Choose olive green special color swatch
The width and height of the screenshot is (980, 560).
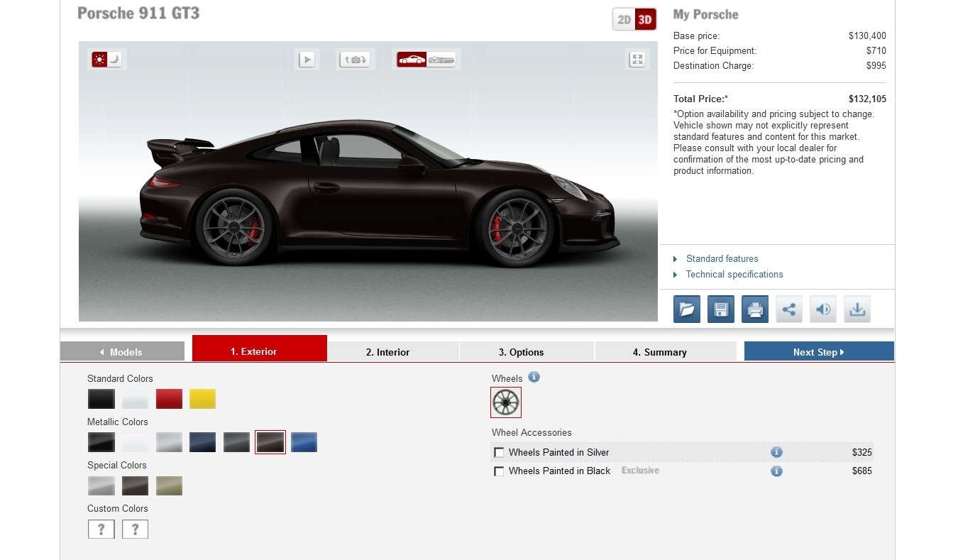[169, 485]
